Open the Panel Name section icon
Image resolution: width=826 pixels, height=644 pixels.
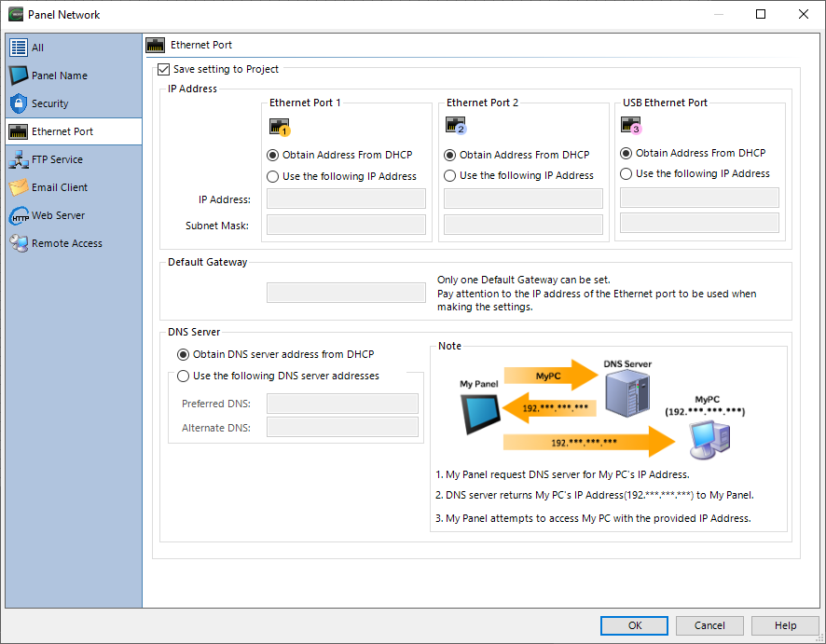tap(19, 75)
